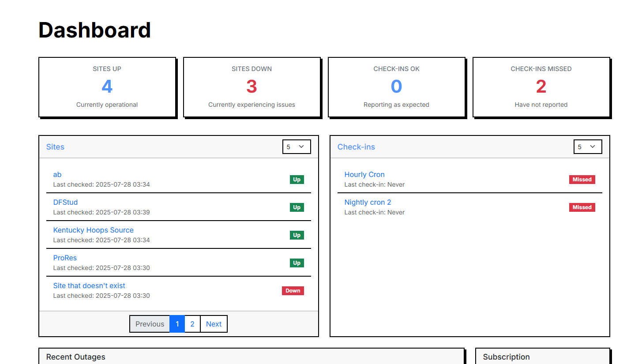Open the Nightly cron 2 check-in
Image resolution: width=627 pixels, height=364 pixels.
pos(368,203)
